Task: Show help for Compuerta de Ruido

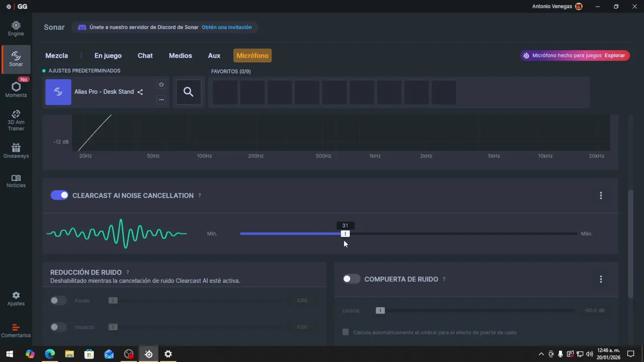Action: tap(444, 279)
